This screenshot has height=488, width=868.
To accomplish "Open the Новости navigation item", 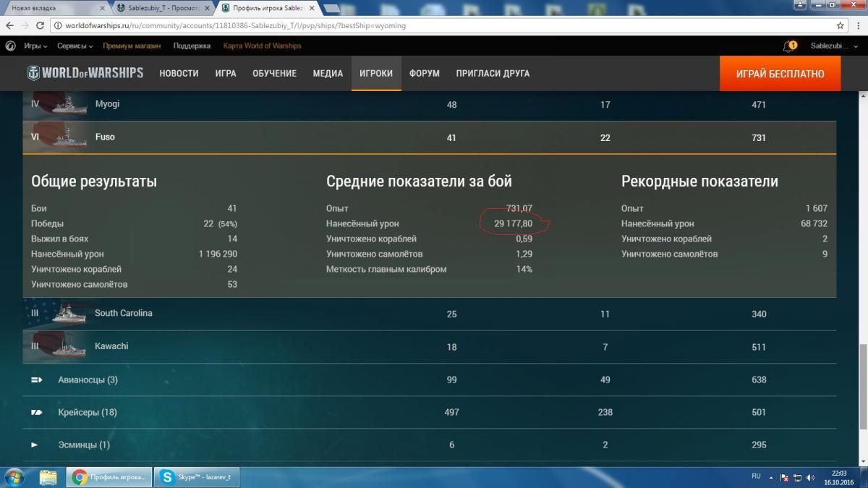I will click(x=179, y=73).
